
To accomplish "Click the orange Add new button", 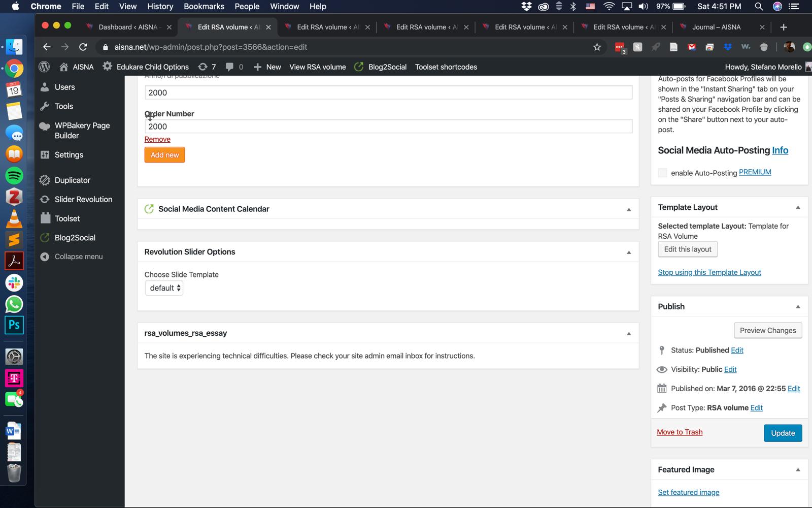I will coord(164,155).
